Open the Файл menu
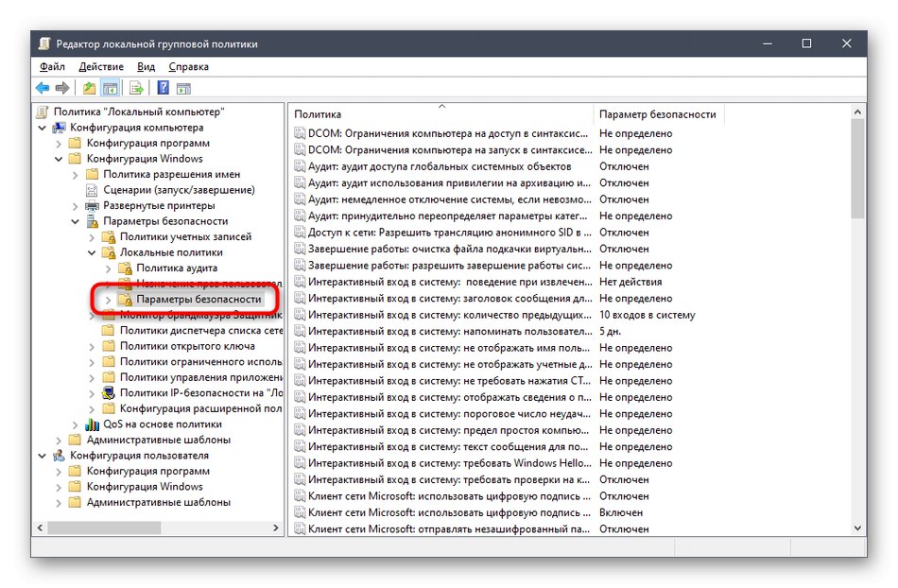 click(52, 66)
